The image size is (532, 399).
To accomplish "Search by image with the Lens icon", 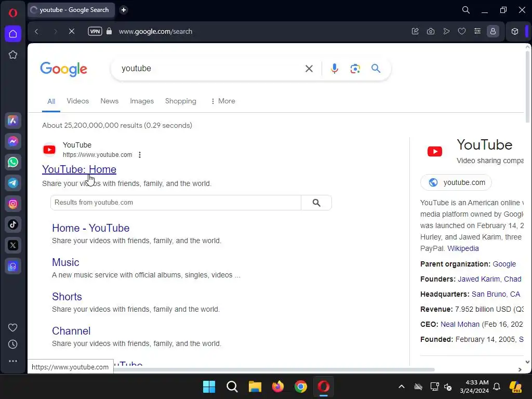I will point(355,69).
